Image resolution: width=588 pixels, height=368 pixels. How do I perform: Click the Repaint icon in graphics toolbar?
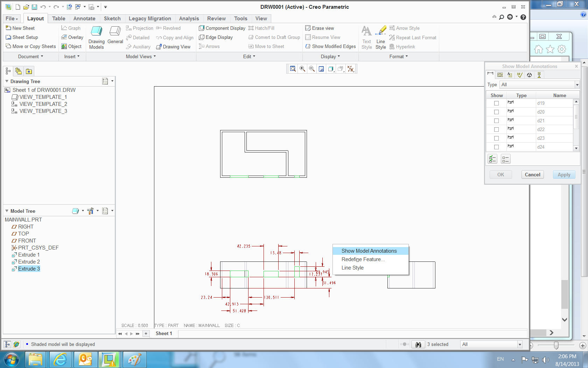(321, 69)
